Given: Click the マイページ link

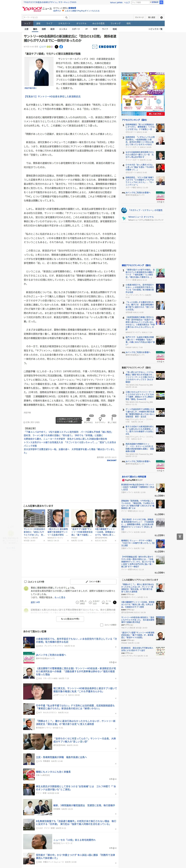Looking at the screenshot, I should [139, 18].
